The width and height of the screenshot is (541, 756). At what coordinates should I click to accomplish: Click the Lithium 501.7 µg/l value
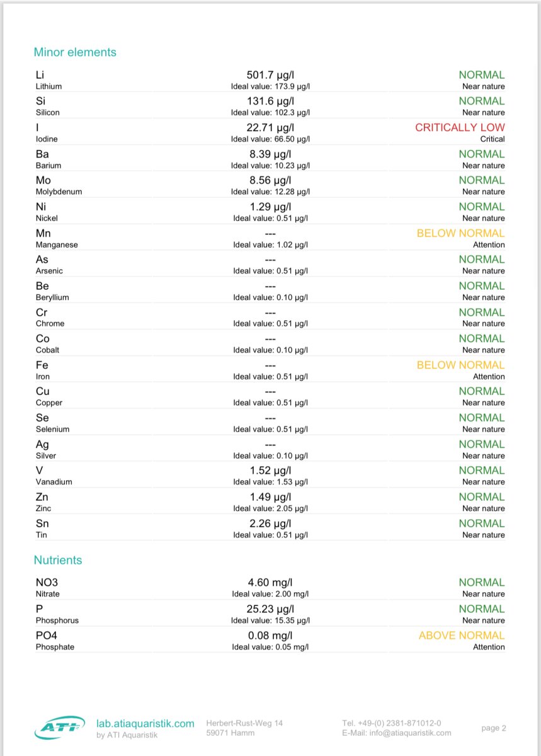coord(270,75)
